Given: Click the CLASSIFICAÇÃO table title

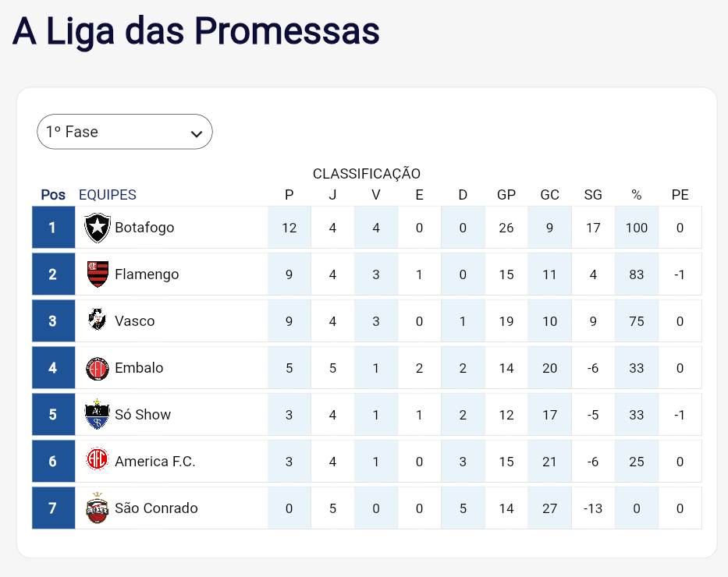Looking at the screenshot, I should point(367,174).
